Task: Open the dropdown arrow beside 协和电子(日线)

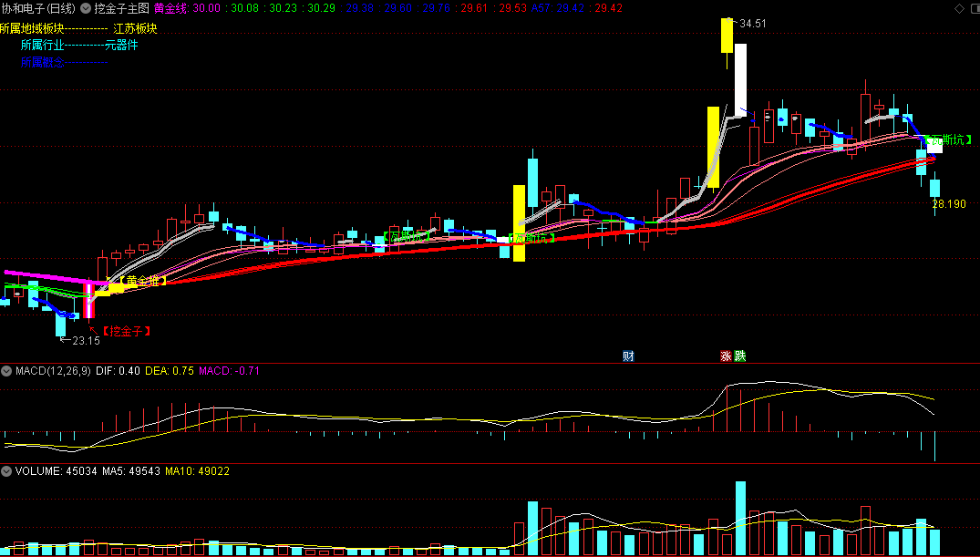Action: pyautogui.click(x=85, y=8)
